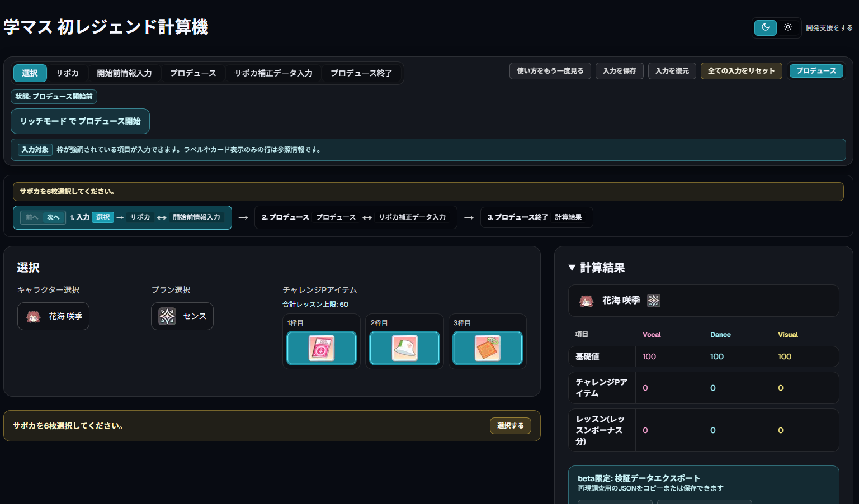Click the teal プロデュース button top right

[816, 71]
